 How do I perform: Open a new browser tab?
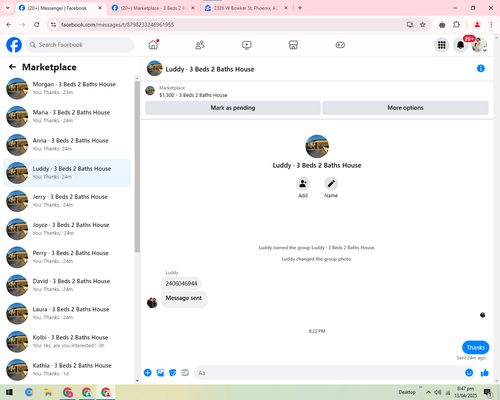click(x=300, y=8)
